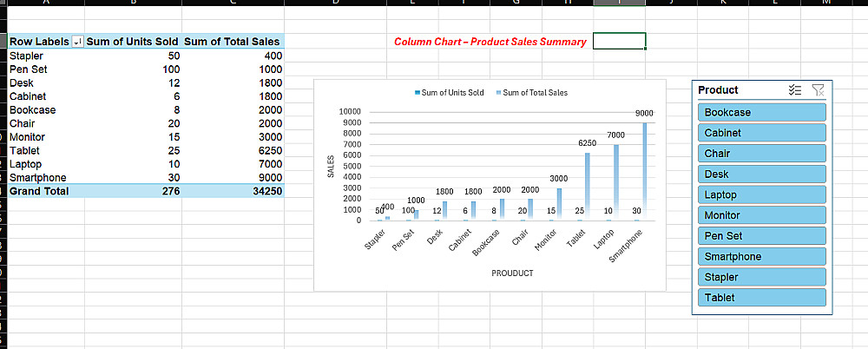Select the Sum of Total Sales header cell
This screenshot has width=868, height=349.
pyautogui.click(x=233, y=42)
